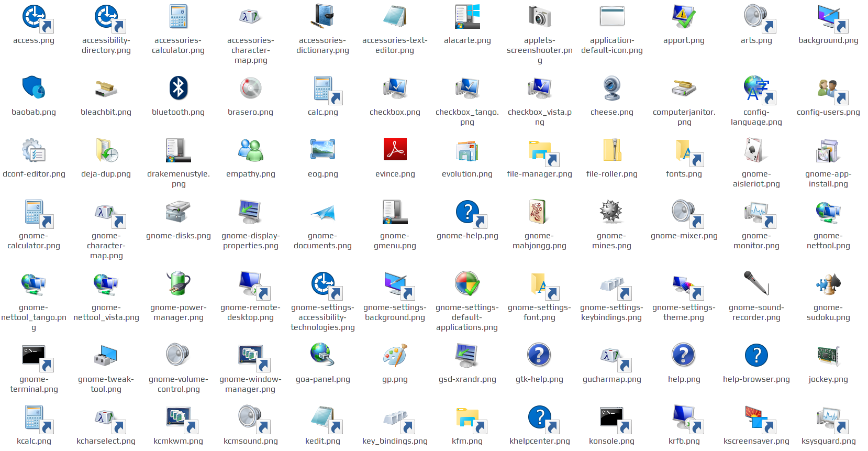Select the 'kcmkwm.png' file name

178,441
